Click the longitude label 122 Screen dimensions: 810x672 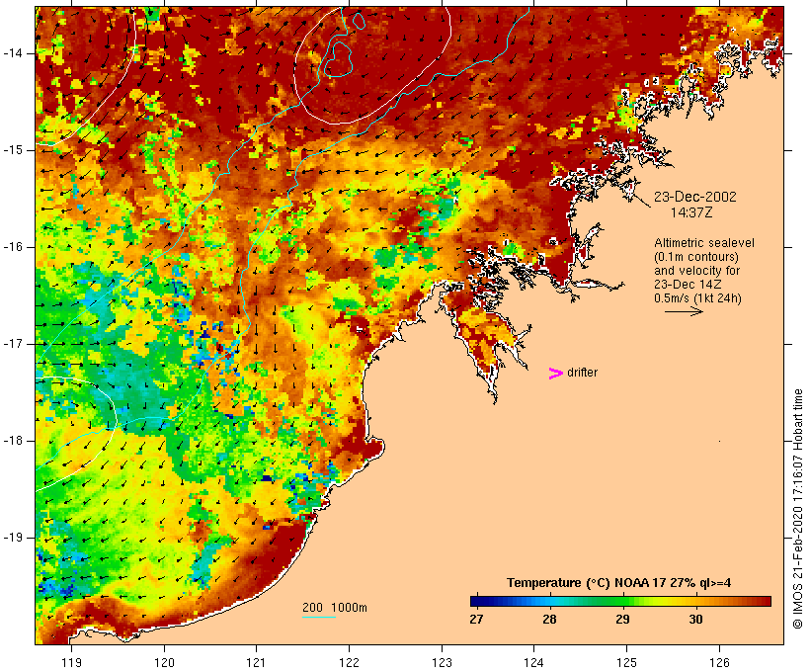(350, 662)
